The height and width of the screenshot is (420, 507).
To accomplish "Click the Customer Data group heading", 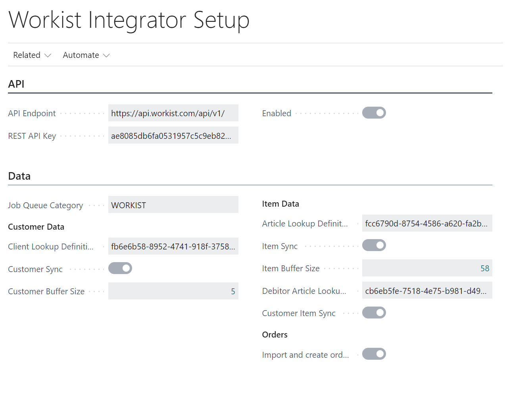I will tap(36, 227).
